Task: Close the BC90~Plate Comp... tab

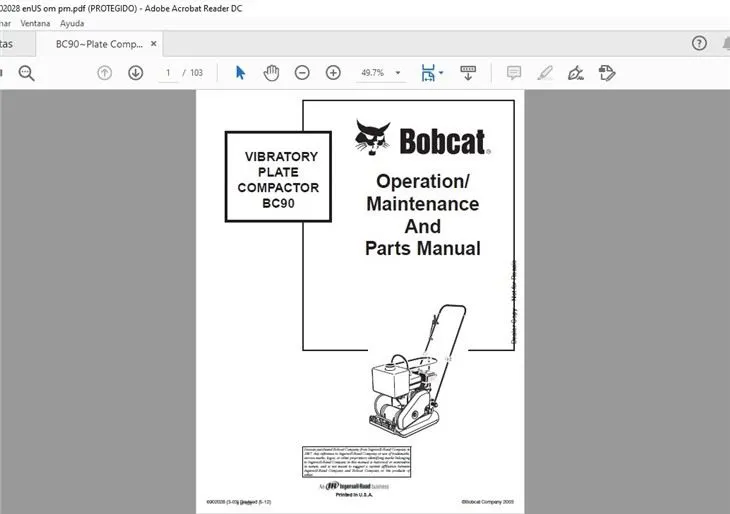Action: (154, 44)
